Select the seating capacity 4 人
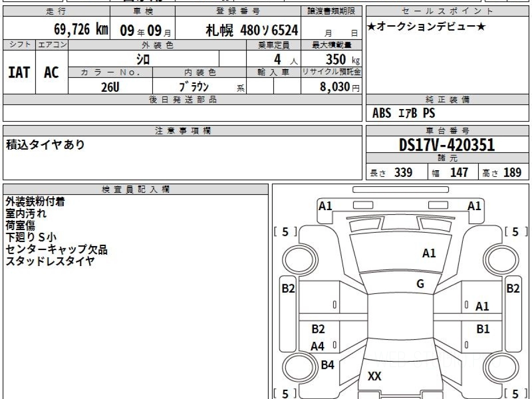This screenshot has height=399, width=532. [286, 59]
